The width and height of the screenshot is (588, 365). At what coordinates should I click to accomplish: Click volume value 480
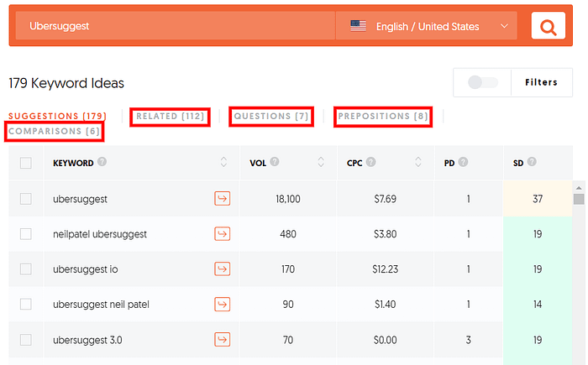[288, 234]
